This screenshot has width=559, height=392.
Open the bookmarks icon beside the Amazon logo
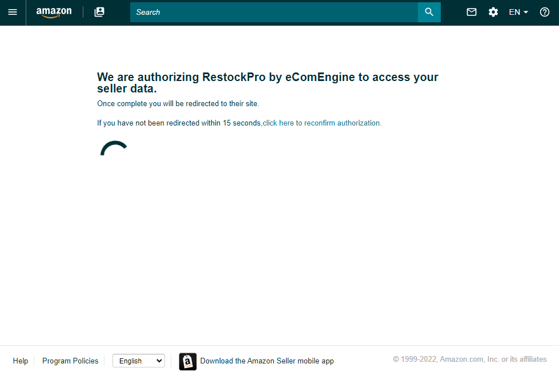[99, 12]
